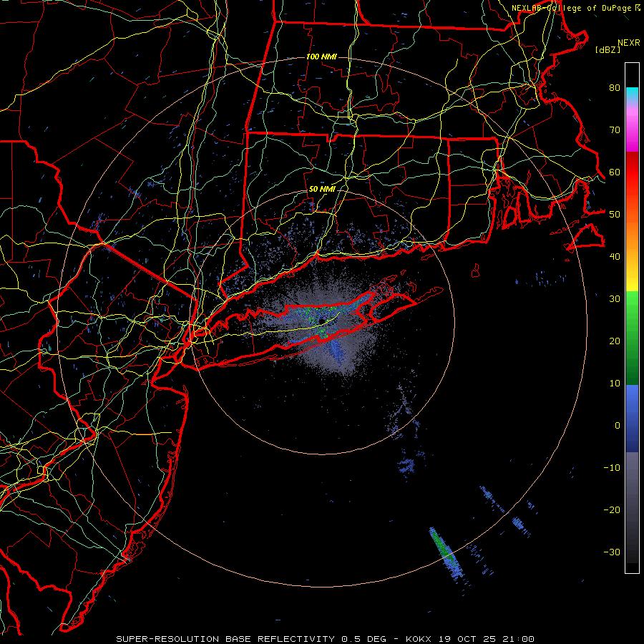Click the -30 value on dBZ scale
This screenshot has width=644, height=644.
click(612, 552)
